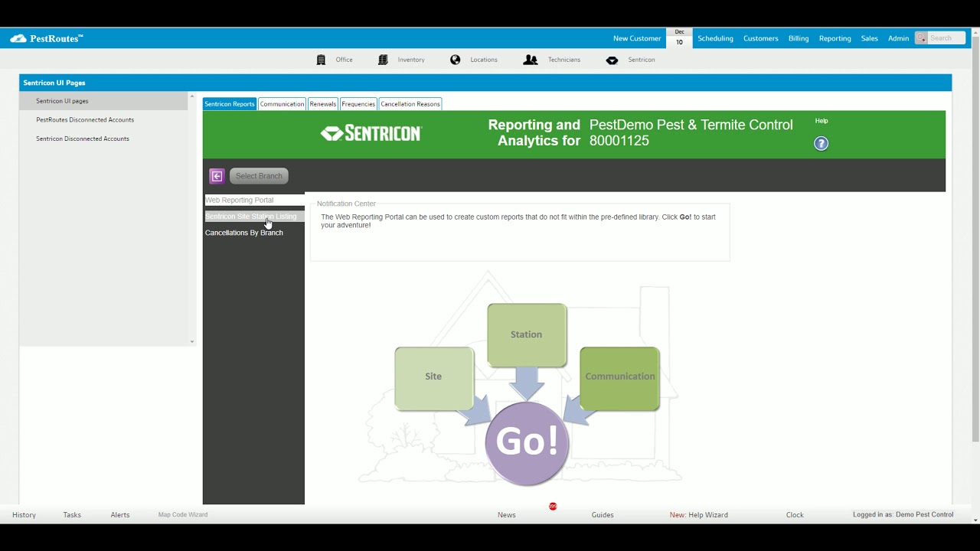
Task: Click the red notification badge
Action: (553, 507)
